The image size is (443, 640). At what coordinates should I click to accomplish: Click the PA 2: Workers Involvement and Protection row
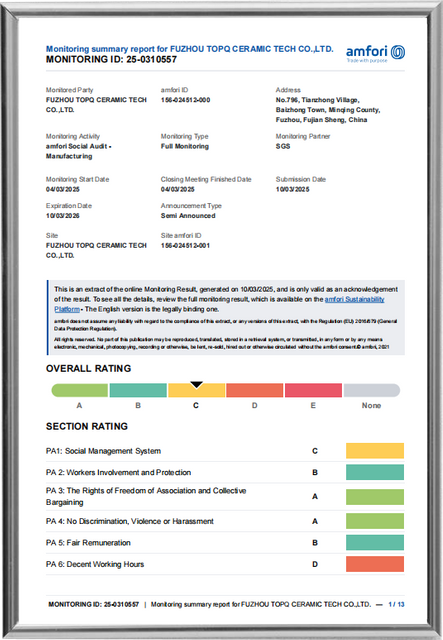[225, 472]
